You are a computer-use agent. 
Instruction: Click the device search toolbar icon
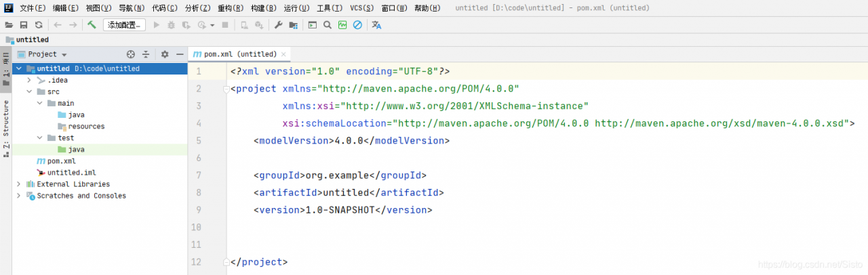pos(244,25)
